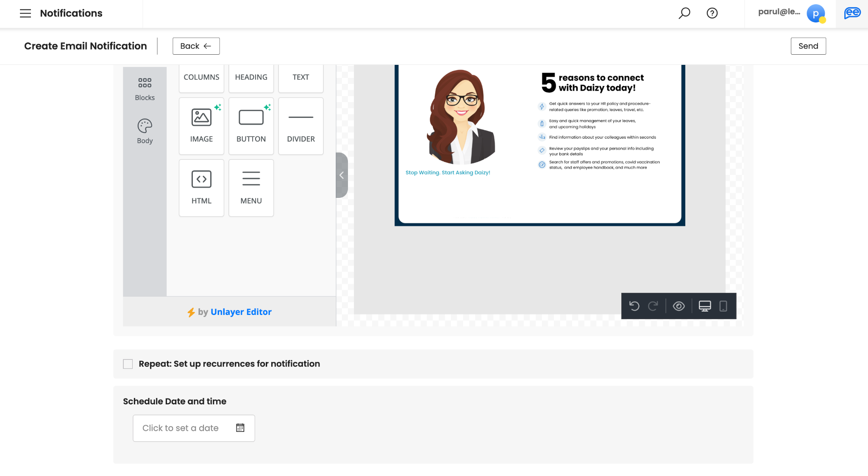Click the Send button

tap(808, 46)
